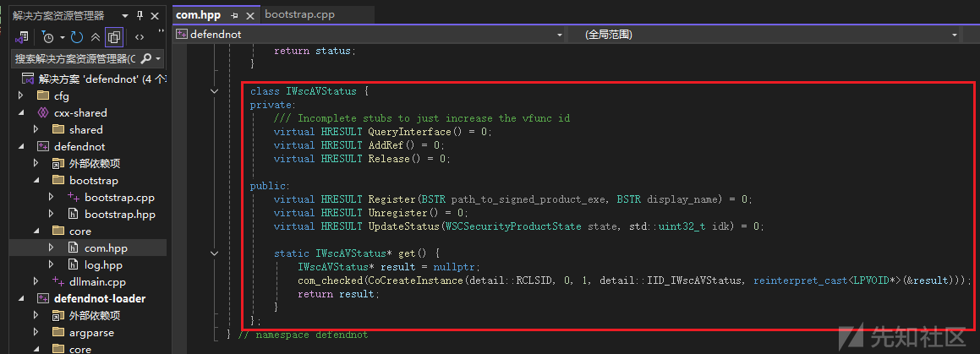980x354 pixels.
Task: Click the dllmain.cpp file icon
Action: (58, 281)
